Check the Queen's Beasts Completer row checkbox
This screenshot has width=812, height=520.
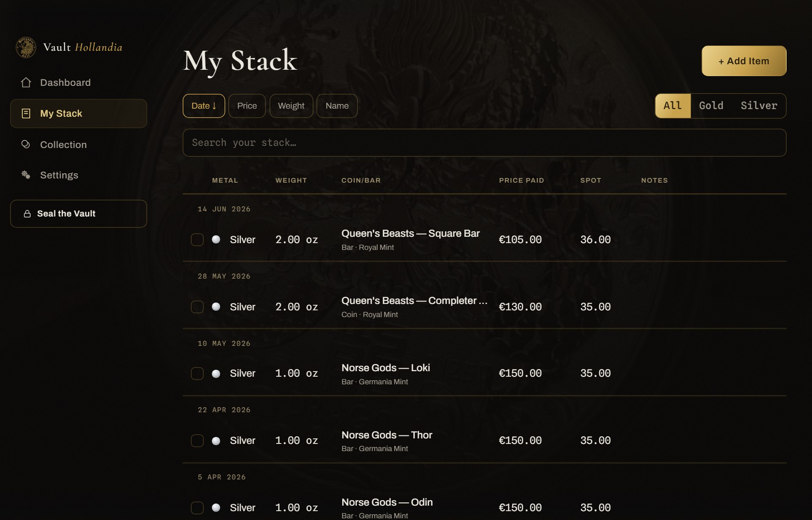197,307
